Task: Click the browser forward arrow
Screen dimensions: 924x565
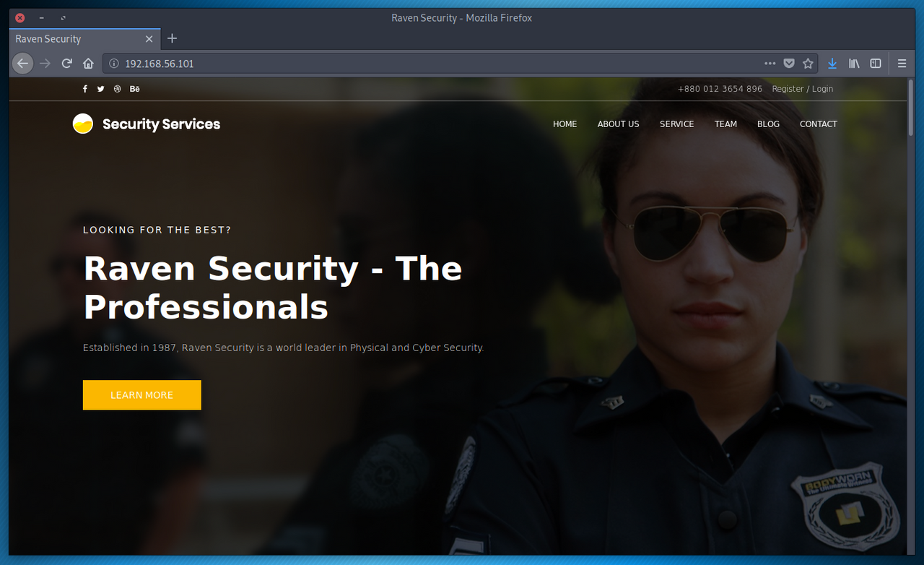Action: pos(45,64)
